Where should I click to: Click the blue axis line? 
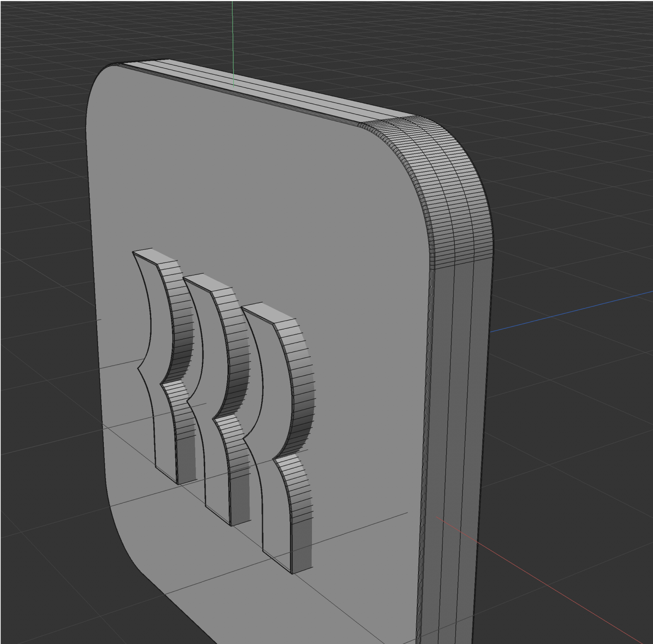572,312
